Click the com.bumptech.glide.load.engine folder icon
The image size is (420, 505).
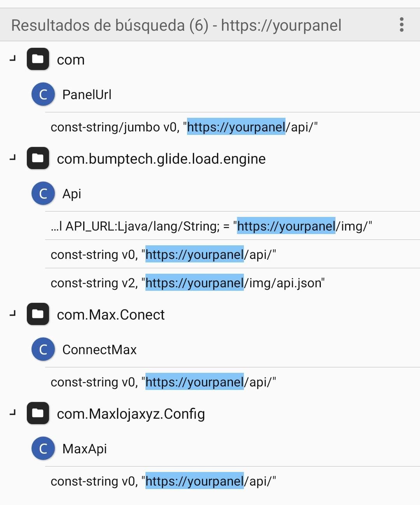click(38, 158)
